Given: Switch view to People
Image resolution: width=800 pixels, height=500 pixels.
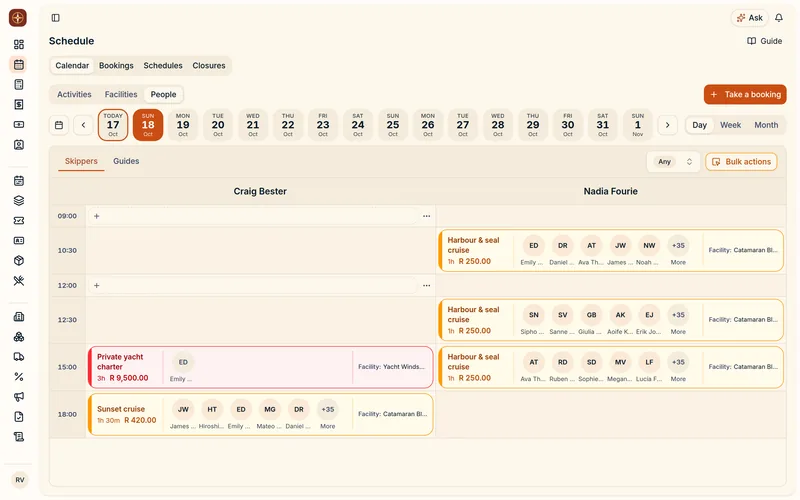Looking at the screenshot, I should [x=163, y=94].
